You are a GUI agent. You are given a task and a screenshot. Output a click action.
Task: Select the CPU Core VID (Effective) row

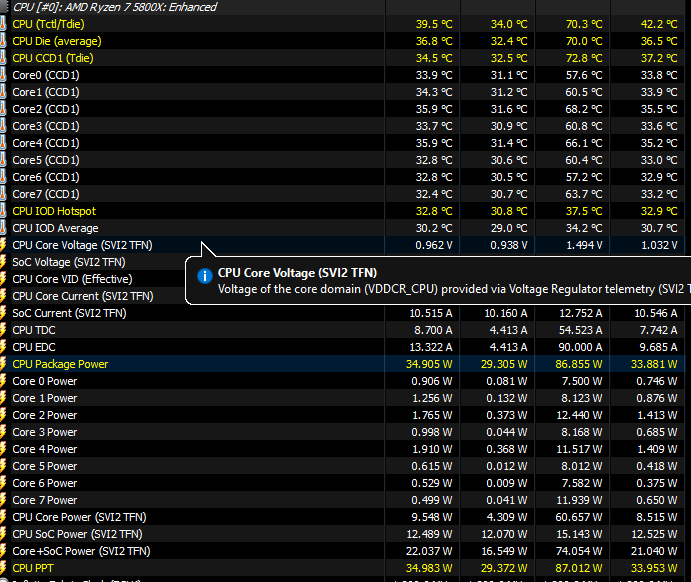tap(93, 279)
